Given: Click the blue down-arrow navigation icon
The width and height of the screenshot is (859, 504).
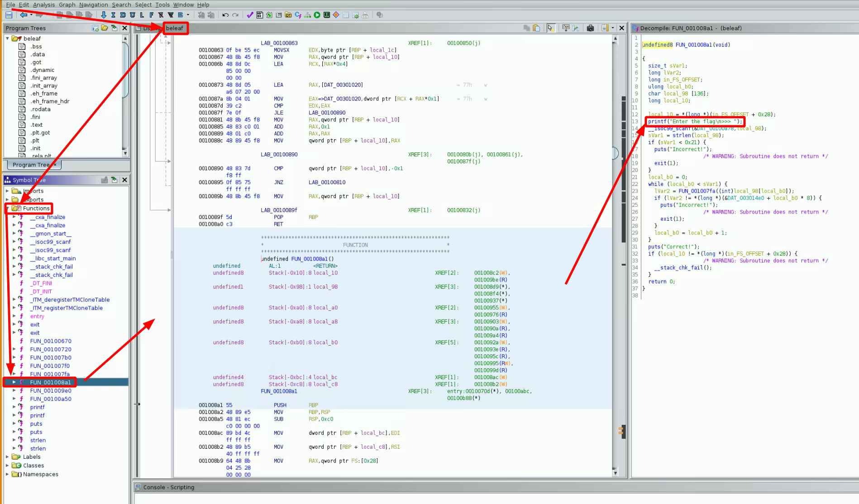Looking at the screenshot, I should [x=104, y=15].
